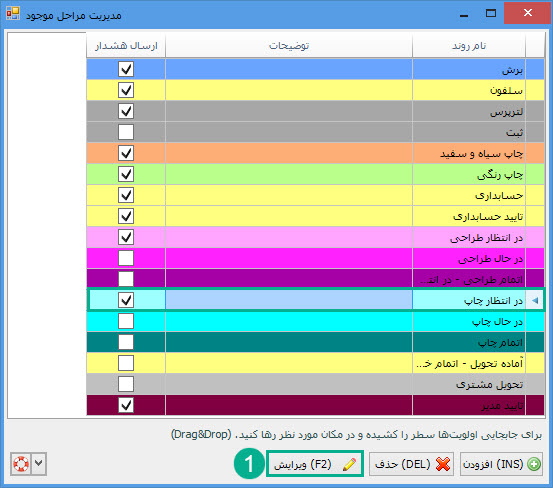Select the اتمام طراحی process name
553x488 pixels.
point(469,279)
